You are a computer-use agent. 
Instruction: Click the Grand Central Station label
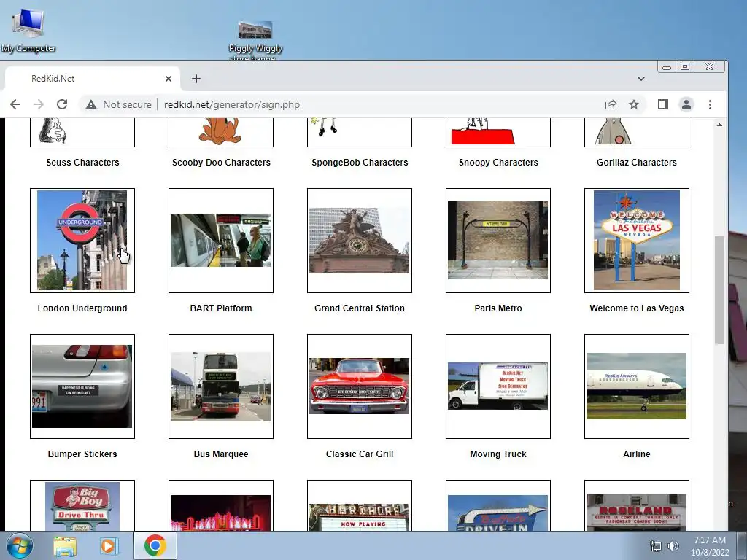(x=360, y=308)
